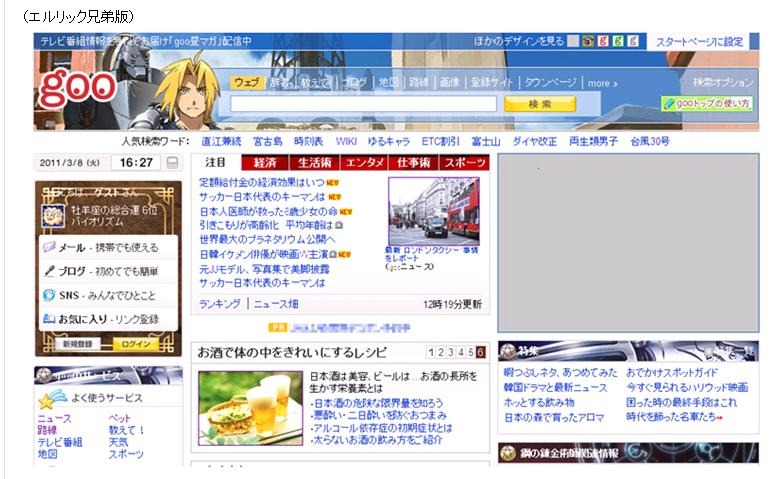Click the yellow 検索 button
771x479 pixels.
pos(539,104)
